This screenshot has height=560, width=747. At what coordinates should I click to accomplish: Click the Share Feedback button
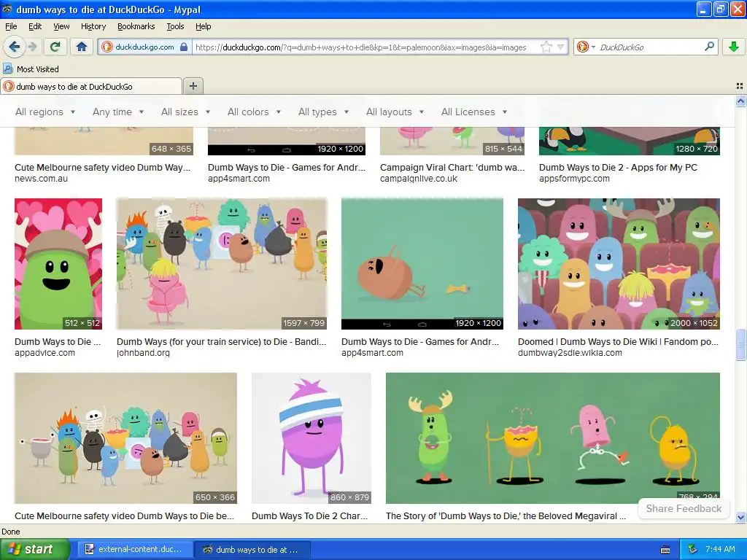684,508
